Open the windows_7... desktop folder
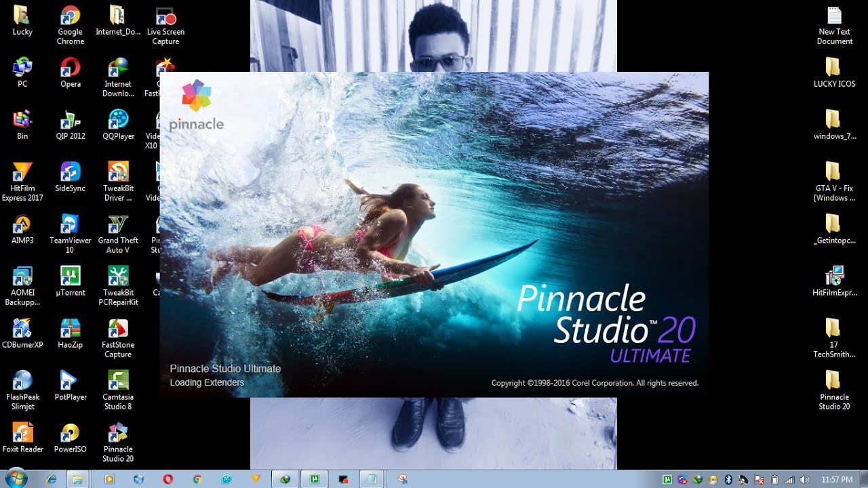Screen dimensions: 868x488 [x=834, y=125]
